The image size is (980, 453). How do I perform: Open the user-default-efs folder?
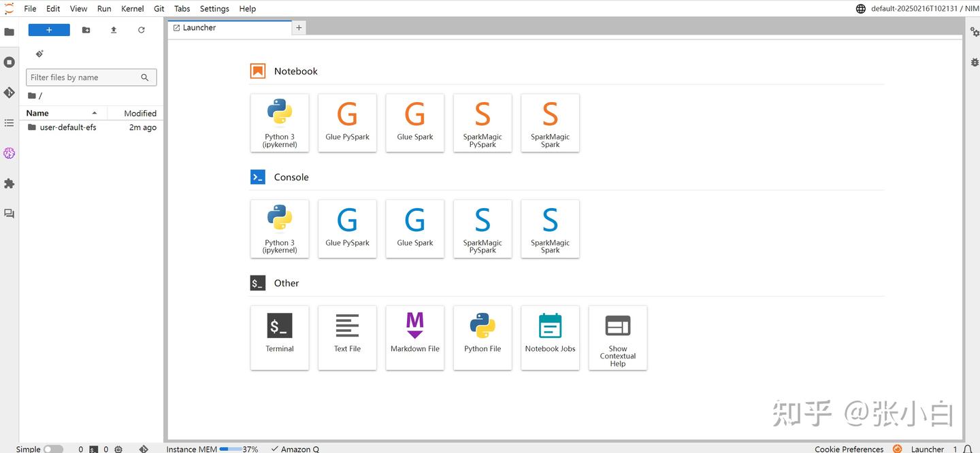[67, 127]
